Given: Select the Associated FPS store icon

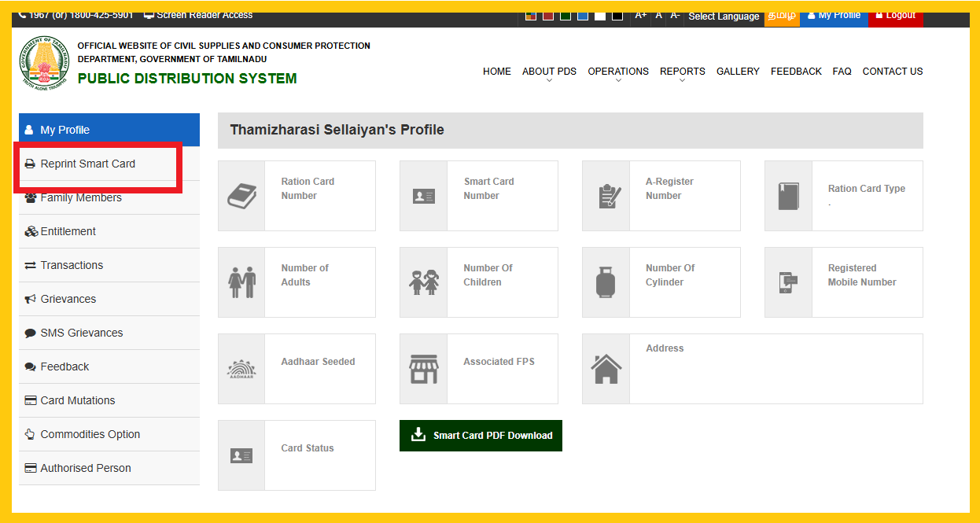Looking at the screenshot, I should coord(423,368).
